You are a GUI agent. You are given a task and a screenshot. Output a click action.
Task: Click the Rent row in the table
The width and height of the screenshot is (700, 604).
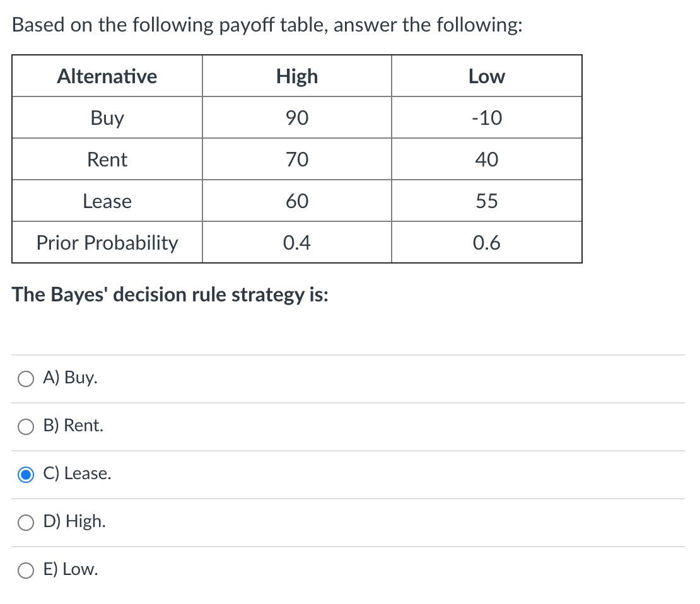tap(107, 160)
